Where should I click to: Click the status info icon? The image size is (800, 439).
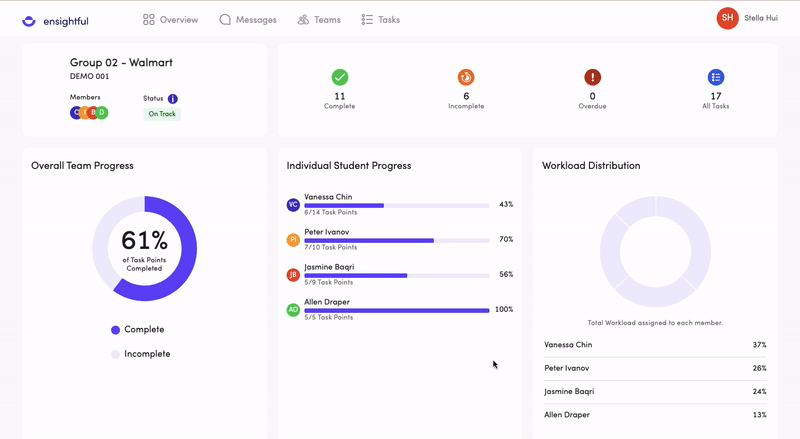coord(173,99)
